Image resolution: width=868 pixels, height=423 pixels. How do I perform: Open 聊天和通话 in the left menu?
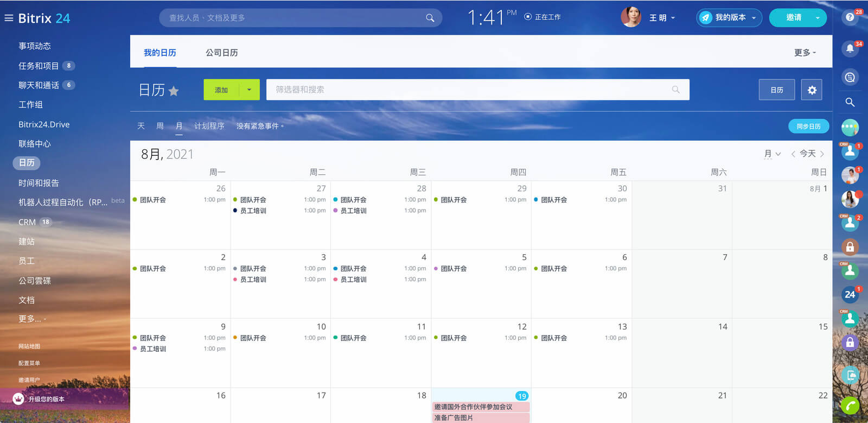39,85
